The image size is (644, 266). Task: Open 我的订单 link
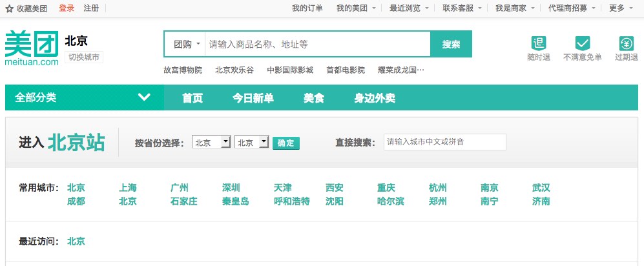click(x=307, y=8)
